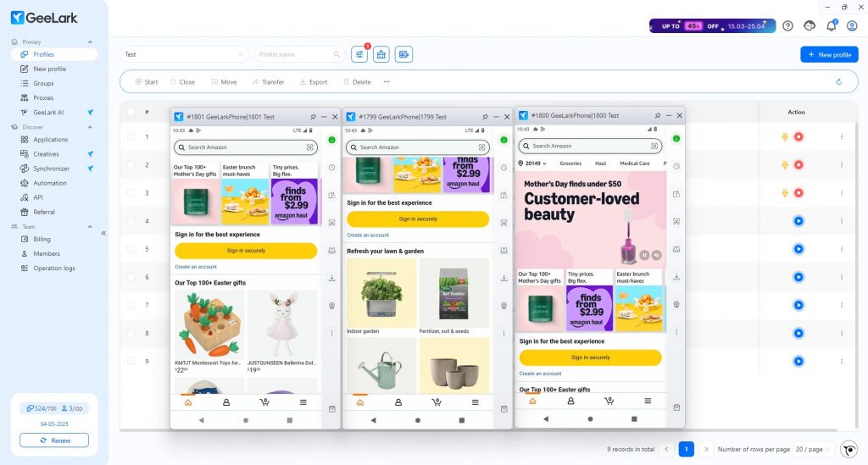Image resolution: width=868 pixels, height=465 pixels.
Task: Refresh the profile list
Action: coord(838,82)
